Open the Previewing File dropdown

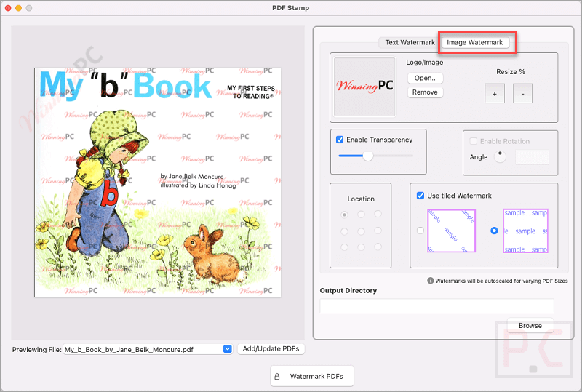coord(228,349)
